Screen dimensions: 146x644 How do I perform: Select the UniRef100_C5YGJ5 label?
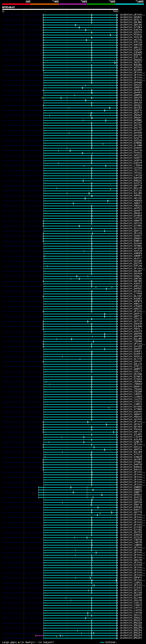[x=131, y=319]
